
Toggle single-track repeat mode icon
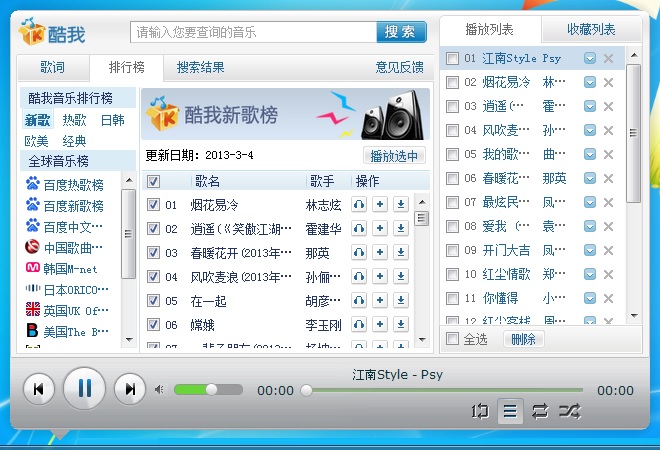[480, 411]
